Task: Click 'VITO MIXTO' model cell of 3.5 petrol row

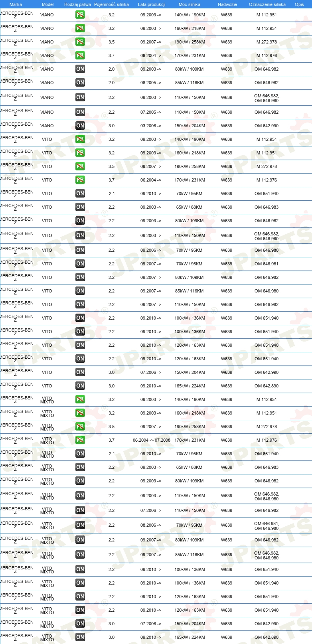Action: (47, 427)
